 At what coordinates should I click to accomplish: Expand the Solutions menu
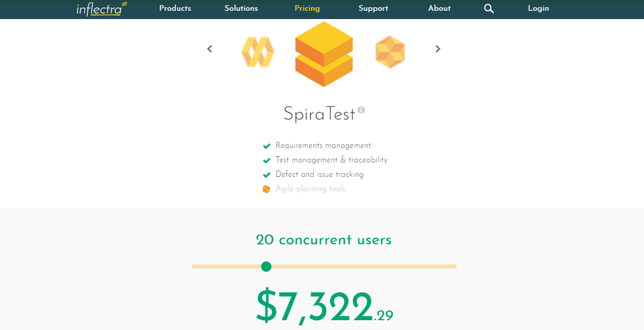[x=241, y=8]
